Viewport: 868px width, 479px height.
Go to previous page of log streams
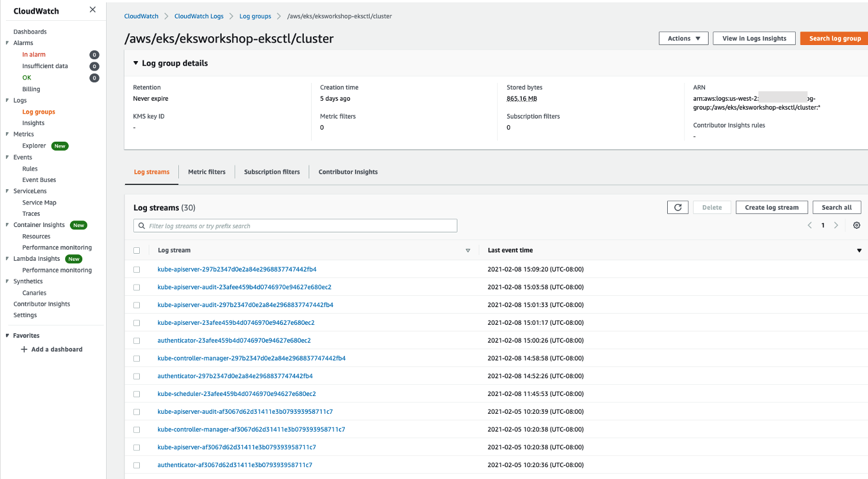click(x=810, y=225)
